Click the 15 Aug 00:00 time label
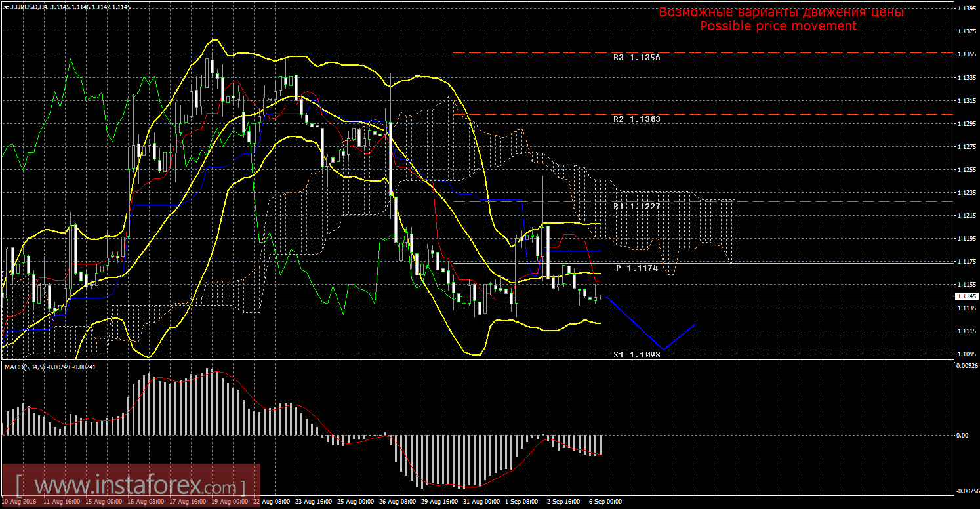 pos(104,502)
